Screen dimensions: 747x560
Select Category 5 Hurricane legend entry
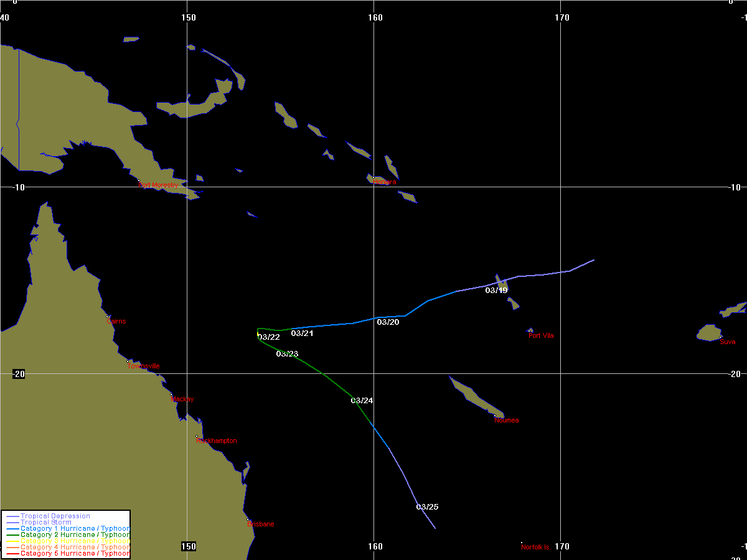pyautogui.click(x=75, y=554)
